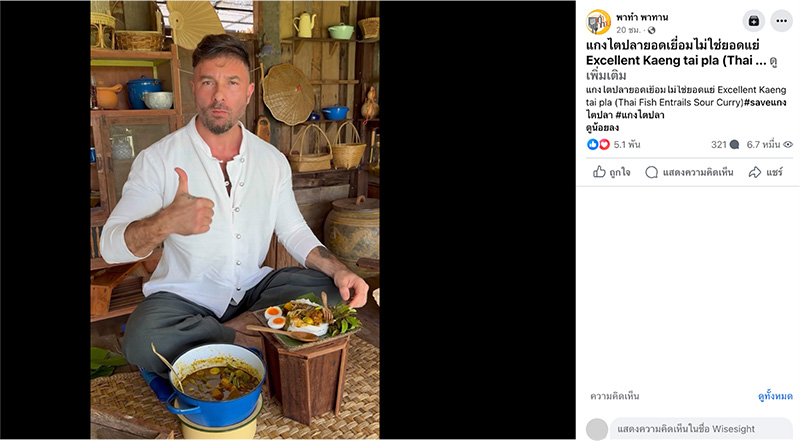Collapse the description with ดูน้อยลง
800x441 pixels.
tap(602, 128)
